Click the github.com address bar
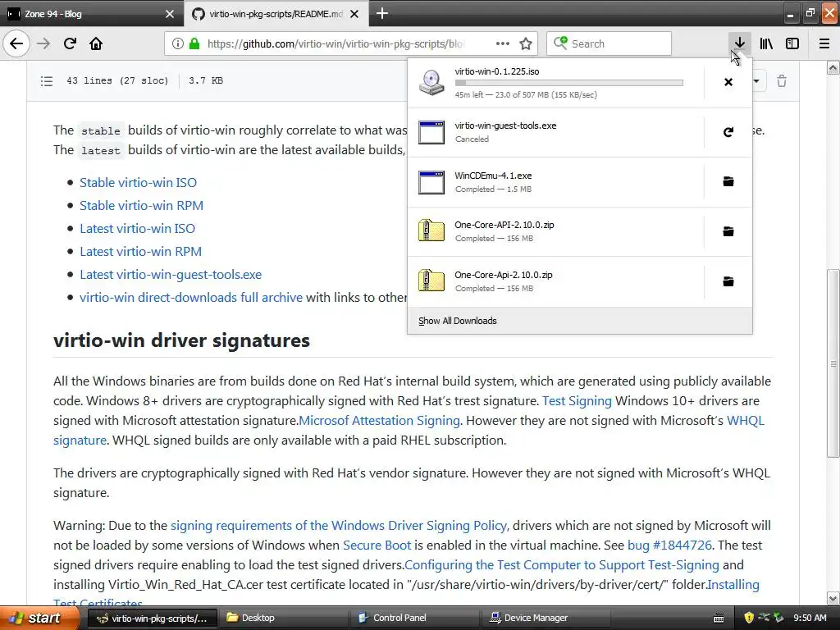Viewport: 840px width, 630px height. point(336,43)
